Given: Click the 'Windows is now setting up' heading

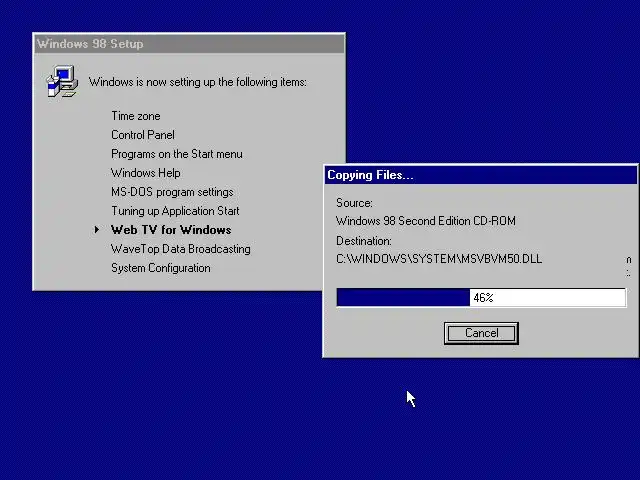Looking at the screenshot, I should [198, 82].
